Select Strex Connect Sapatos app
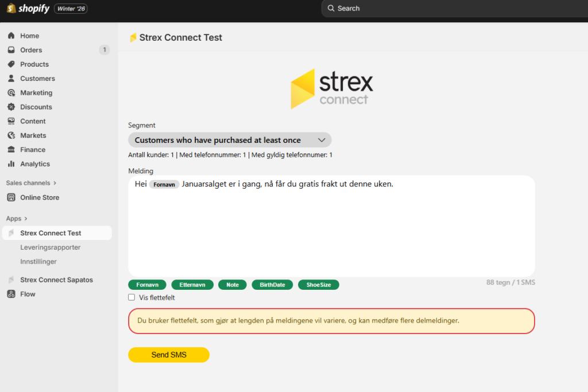Image resolution: width=588 pixels, height=392 pixels. coord(55,280)
